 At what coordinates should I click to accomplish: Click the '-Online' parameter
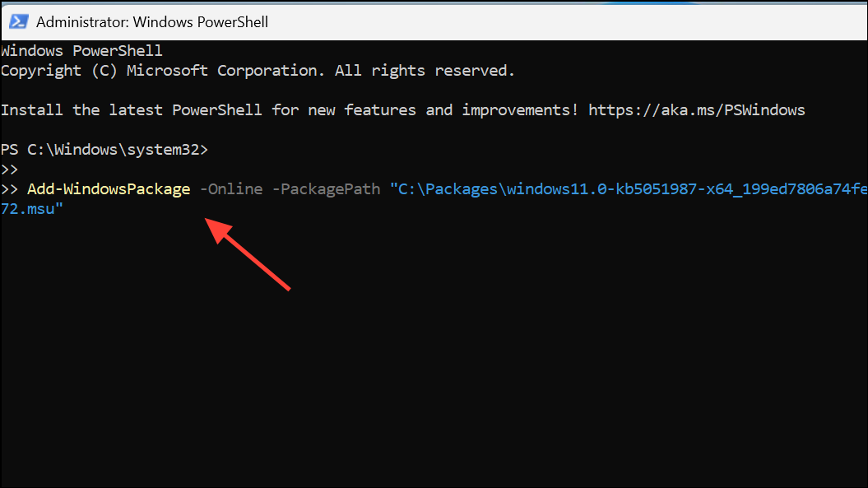point(231,189)
